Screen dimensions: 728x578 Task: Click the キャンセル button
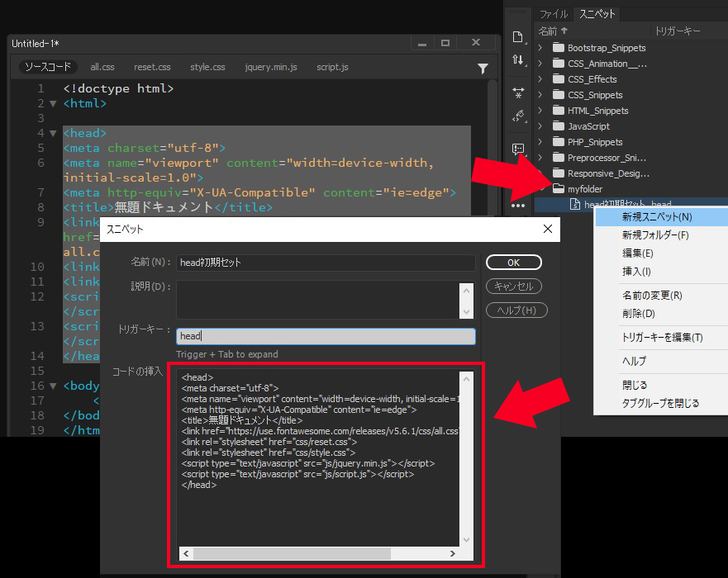(x=513, y=287)
